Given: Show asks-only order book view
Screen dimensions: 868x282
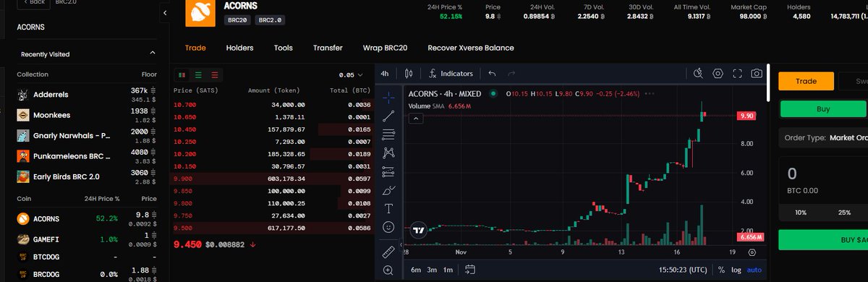Looking at the screenshot, I should coord(214,74).
